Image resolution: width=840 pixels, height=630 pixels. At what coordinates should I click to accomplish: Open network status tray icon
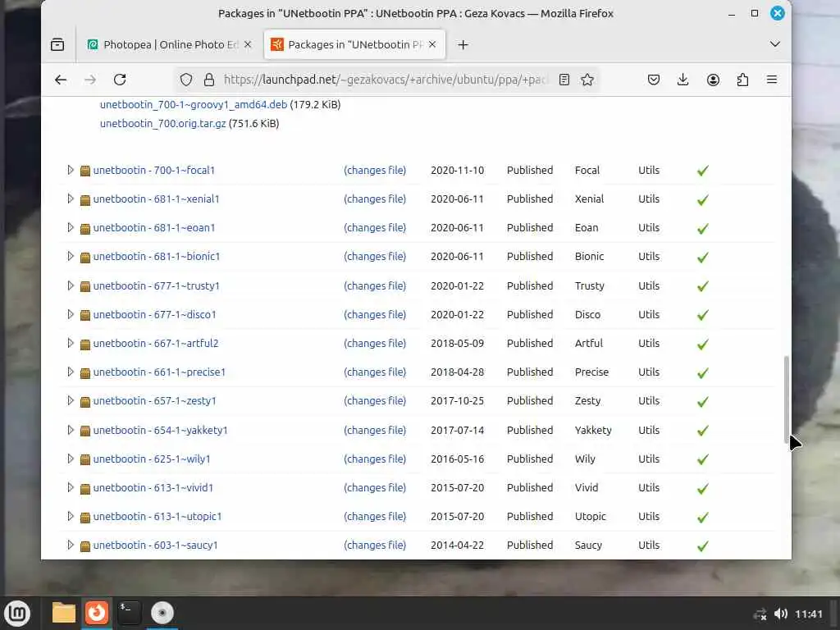[760, 614]
